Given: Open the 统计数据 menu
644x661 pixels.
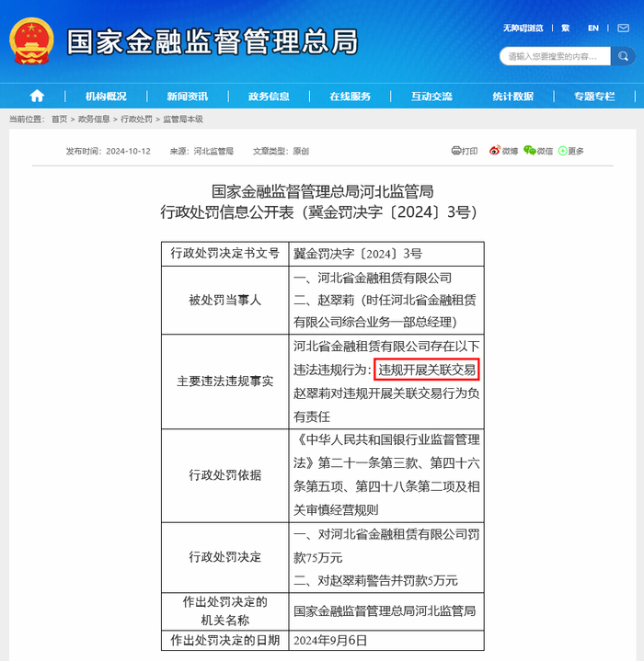Looking at the screenshot, I should 512,97.
